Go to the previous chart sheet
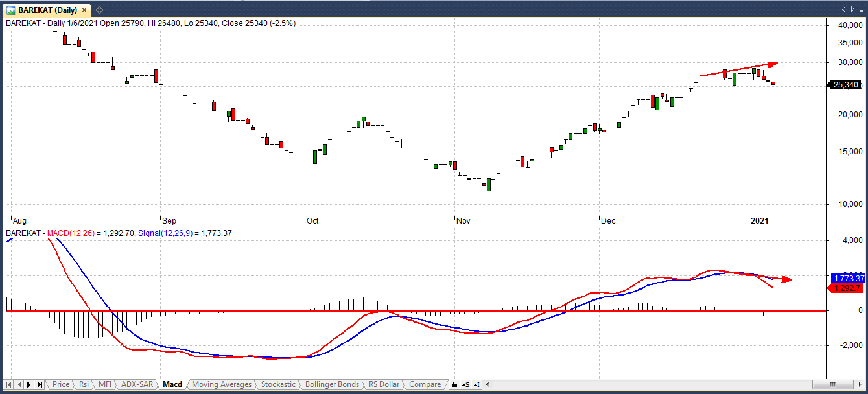The height and width of the screenshot is (394, 868). pos(20,385)
